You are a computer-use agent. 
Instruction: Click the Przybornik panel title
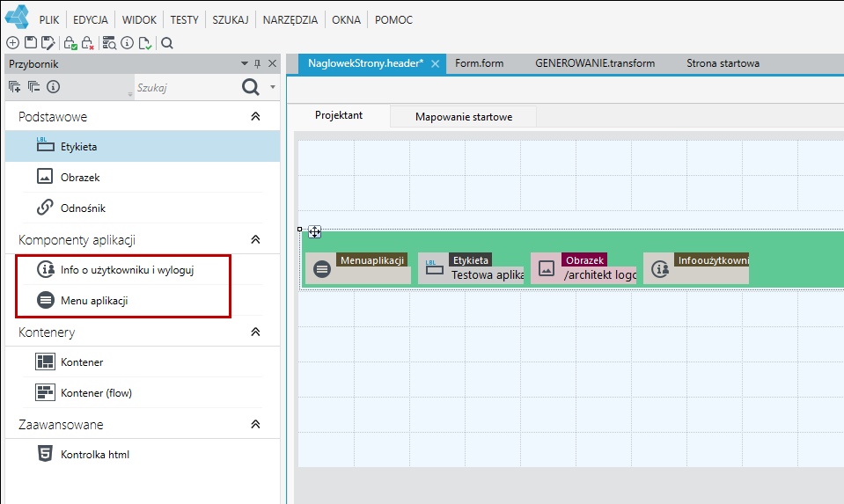pos(33,64)
